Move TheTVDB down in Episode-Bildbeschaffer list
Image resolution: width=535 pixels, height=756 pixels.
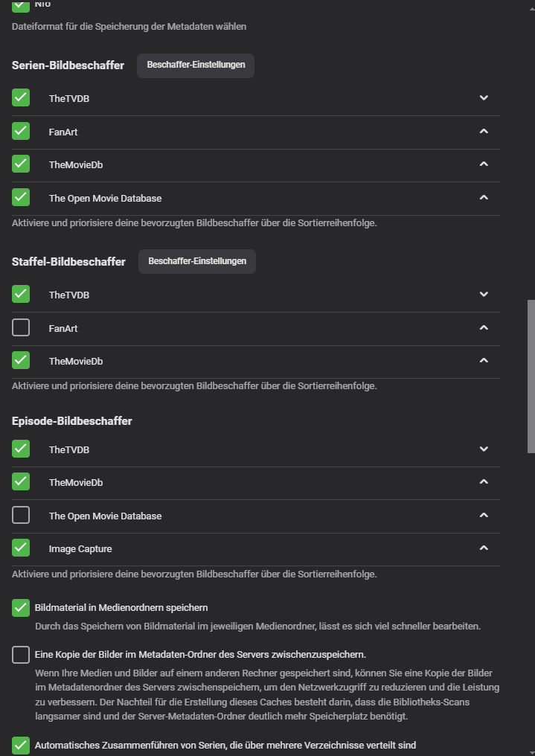point(484,449)
